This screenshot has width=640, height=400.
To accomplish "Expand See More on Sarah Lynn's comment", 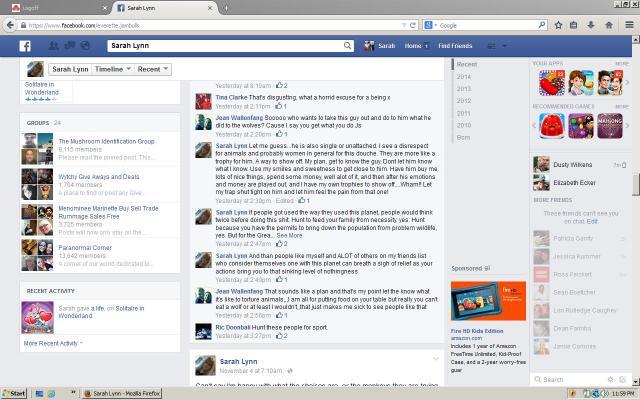I will (289, 236).
